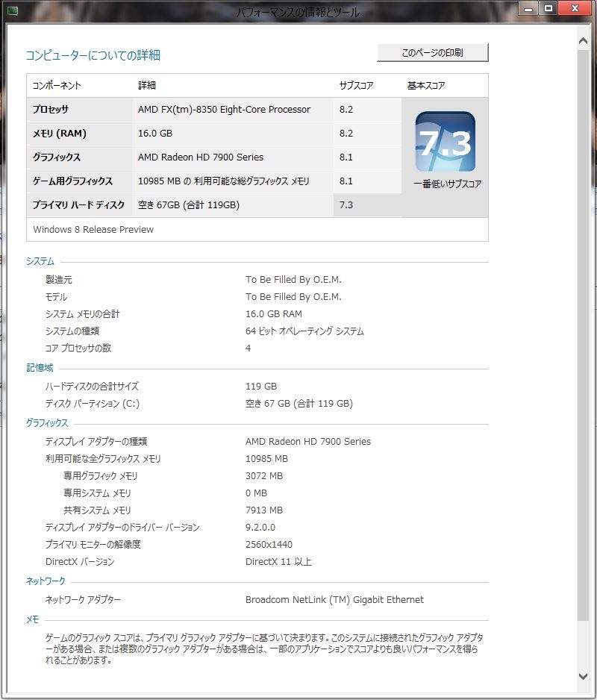Select the プロセッサ component label
The width and height of the screenshot is (597, 700).
[x=51, y=110]
